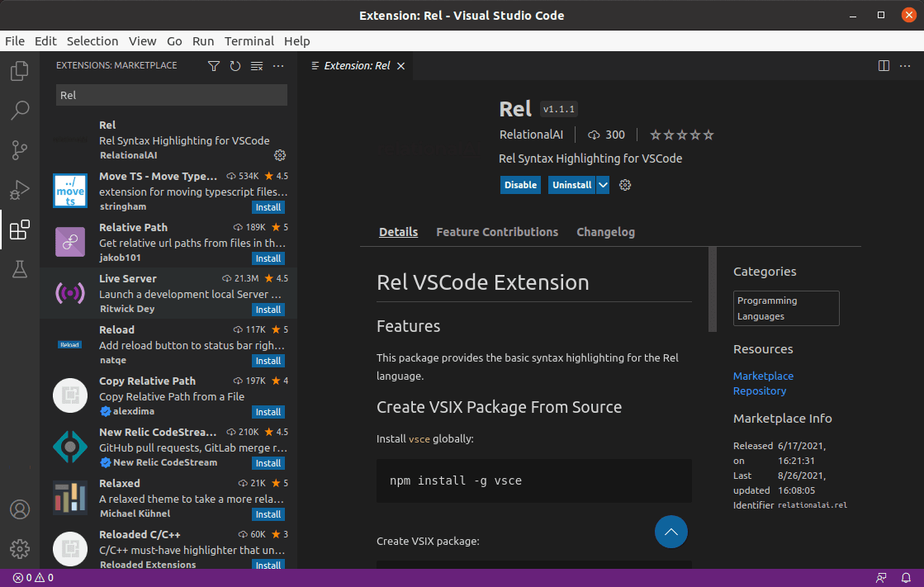Open Run and Debug view icon

pos(20,190)
